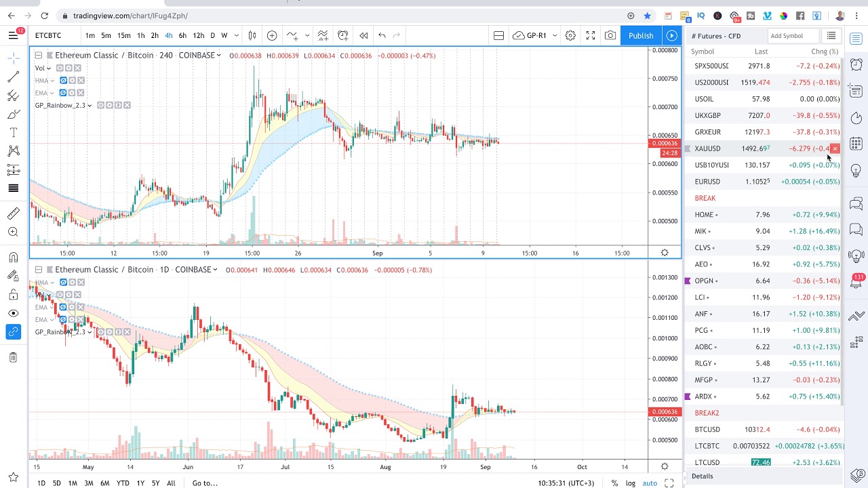Screen dimensions: 868x488
Task: Create an alert with the alarm icon
Action: [343, 35]
